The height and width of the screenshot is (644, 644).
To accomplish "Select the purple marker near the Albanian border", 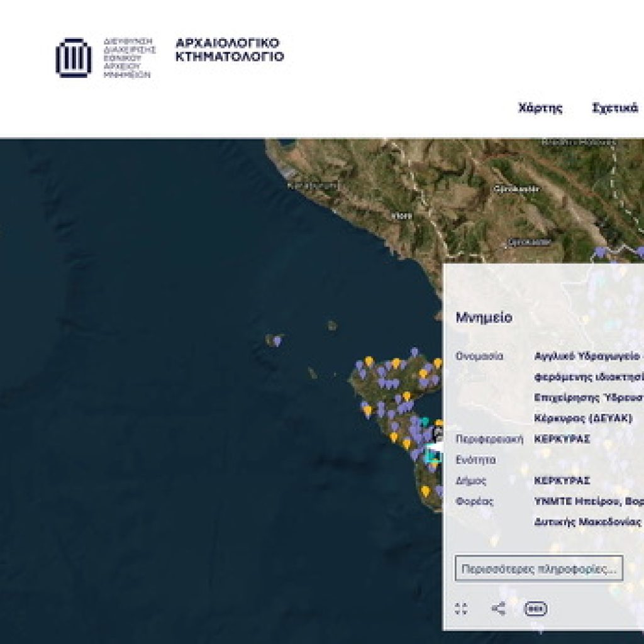I will click(x=601, y=252).
